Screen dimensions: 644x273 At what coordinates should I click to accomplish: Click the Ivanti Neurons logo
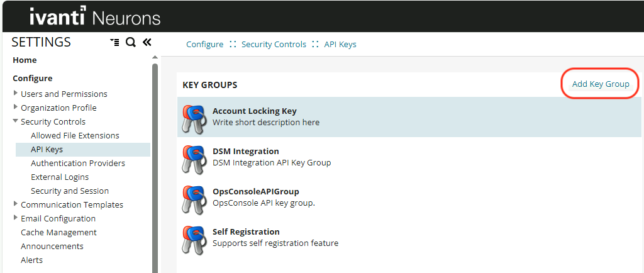95,16
